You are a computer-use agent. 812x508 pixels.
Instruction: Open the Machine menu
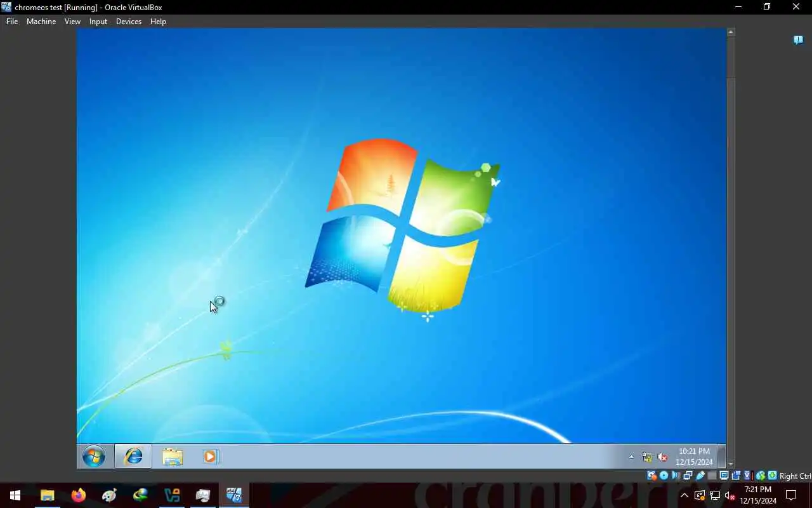pos(41,21)
